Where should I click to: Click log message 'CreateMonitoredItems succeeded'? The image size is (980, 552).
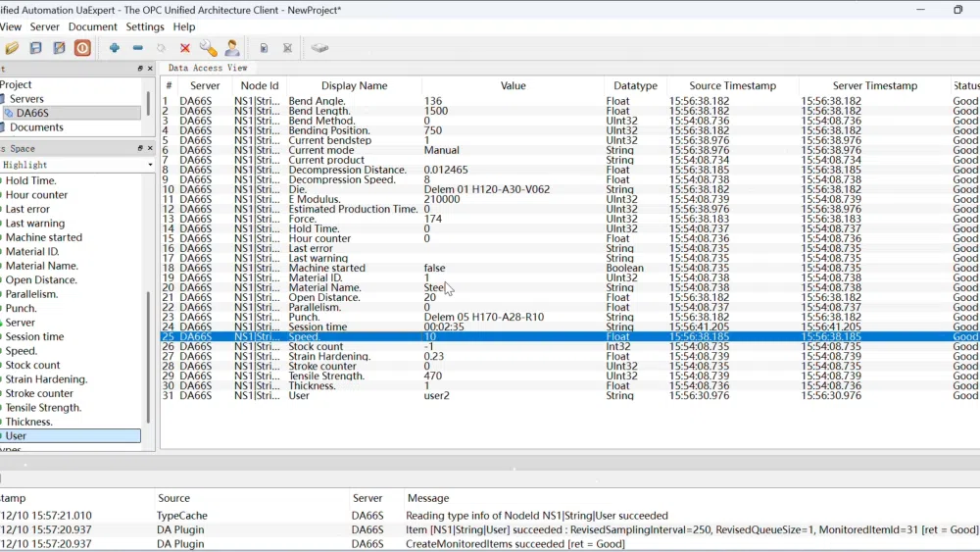tap(515, 544)
